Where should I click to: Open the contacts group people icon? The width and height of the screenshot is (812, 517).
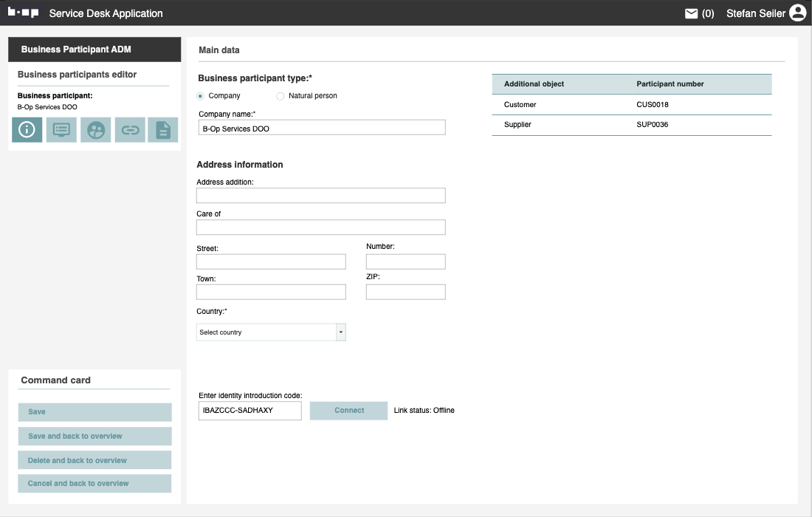[95, 130]
